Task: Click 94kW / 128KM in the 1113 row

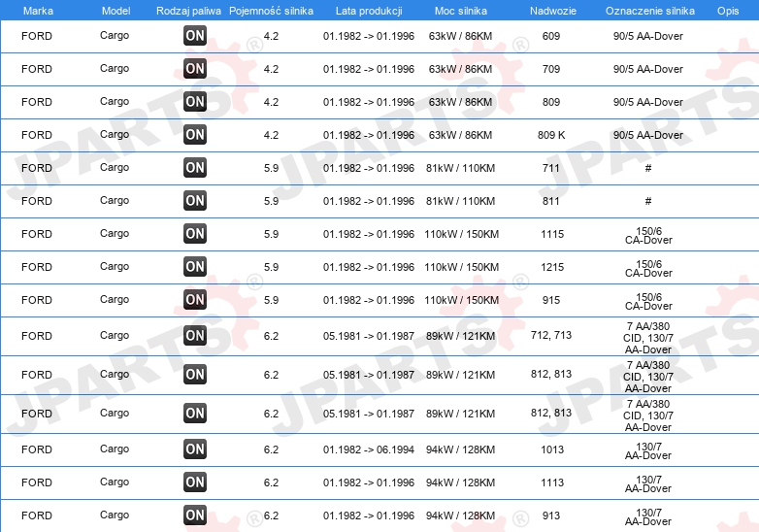Action: point(460,482)
